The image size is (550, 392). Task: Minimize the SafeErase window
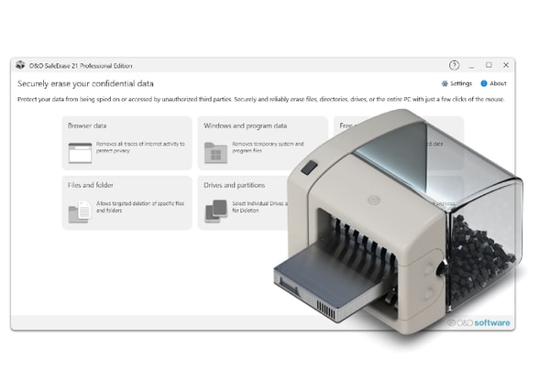click(472, 66)
